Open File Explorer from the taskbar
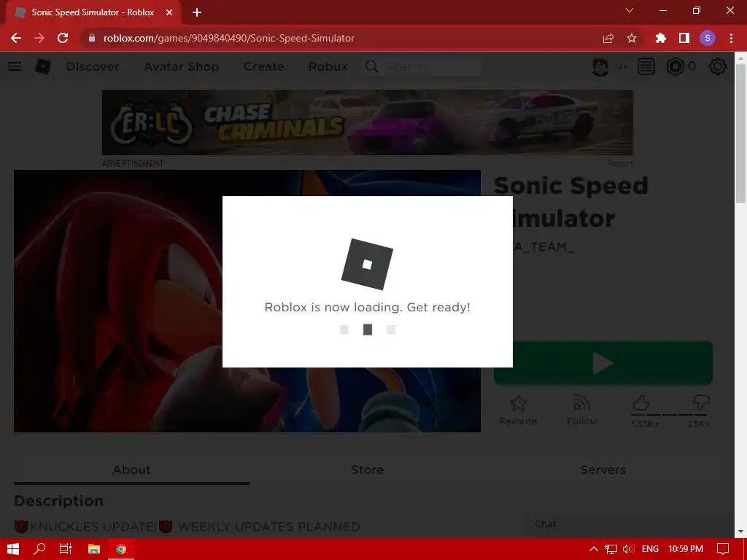The height and width of the screenshot is (560, 747). tap(94, 549)
